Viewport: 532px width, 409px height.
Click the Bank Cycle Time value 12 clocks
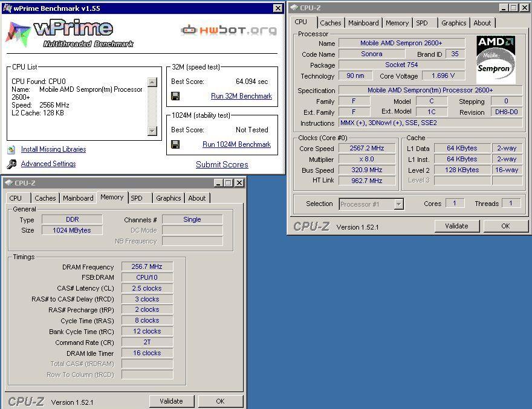tap(147, 331)
